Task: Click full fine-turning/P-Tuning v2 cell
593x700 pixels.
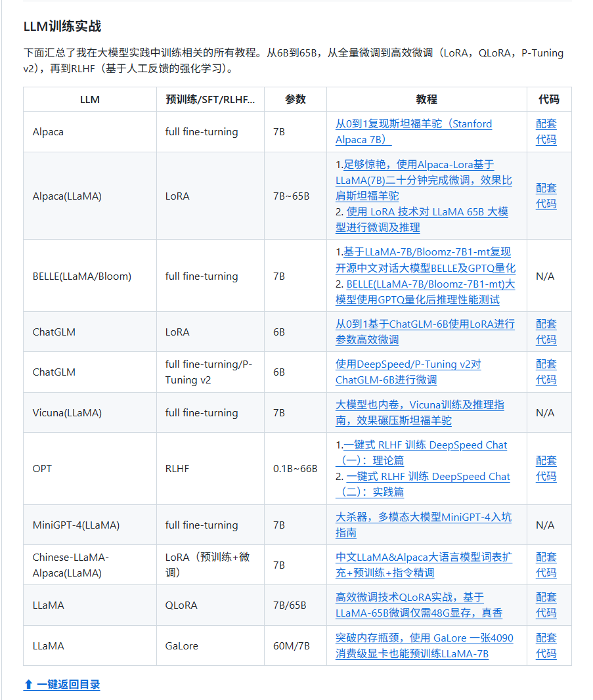Action: (210, 372)
